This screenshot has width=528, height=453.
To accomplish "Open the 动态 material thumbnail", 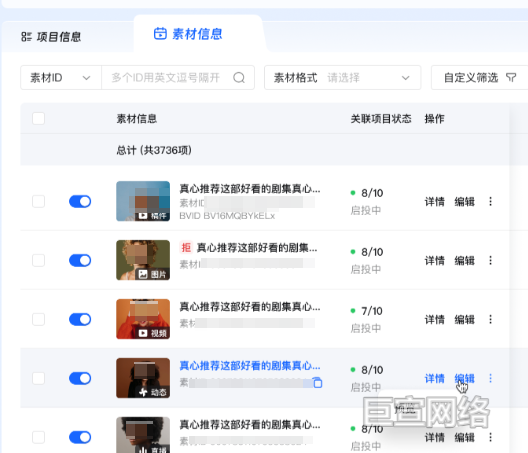I will pos(143,378).
